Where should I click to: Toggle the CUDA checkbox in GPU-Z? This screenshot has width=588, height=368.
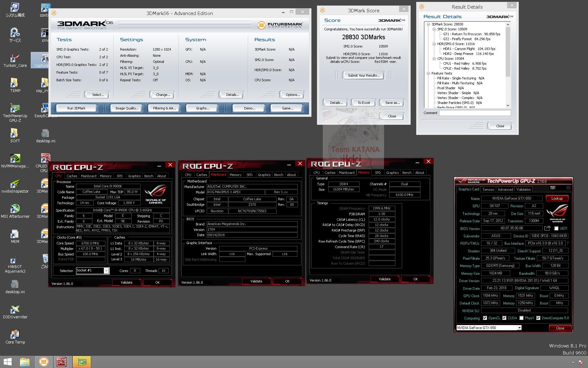(x=504, y=318)
